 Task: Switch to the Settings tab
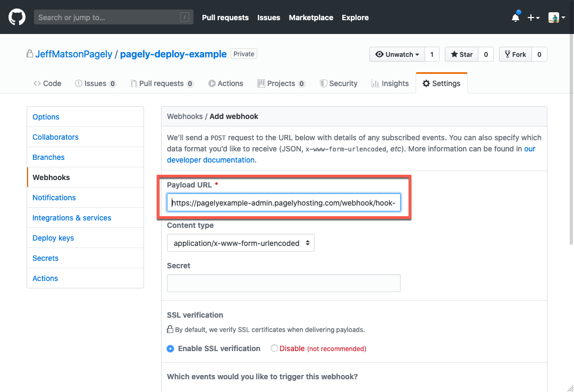(441, 83)
